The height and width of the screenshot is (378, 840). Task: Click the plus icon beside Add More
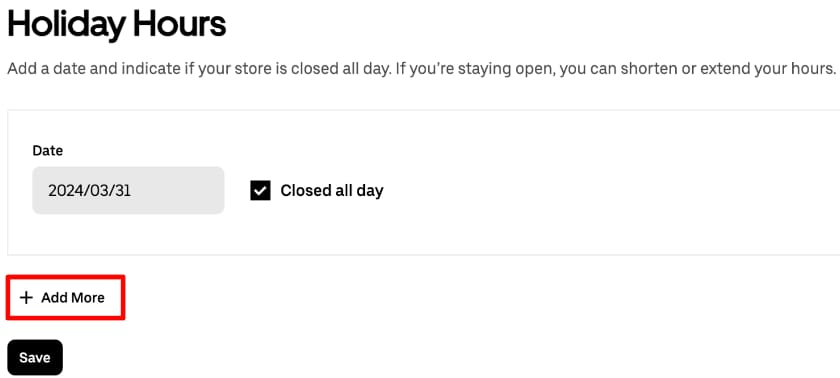click(x=26, y=298)
